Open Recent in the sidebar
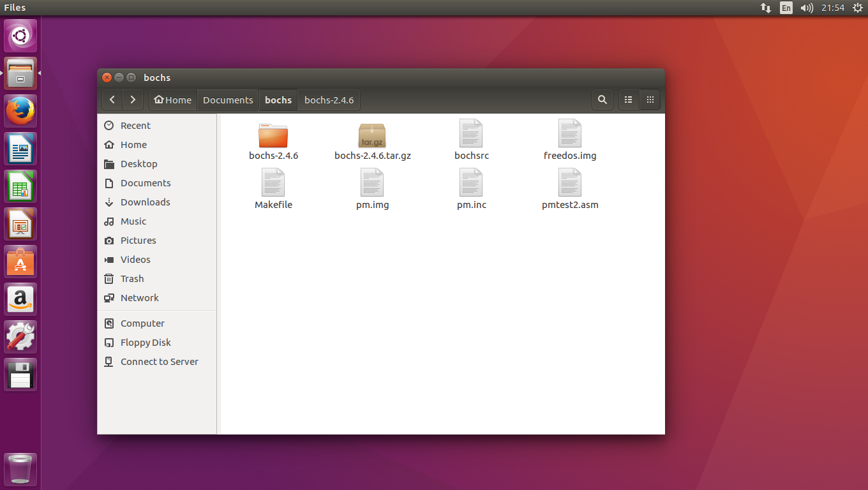This screenshot has height=490, width=868. click(x=157, y=126)
